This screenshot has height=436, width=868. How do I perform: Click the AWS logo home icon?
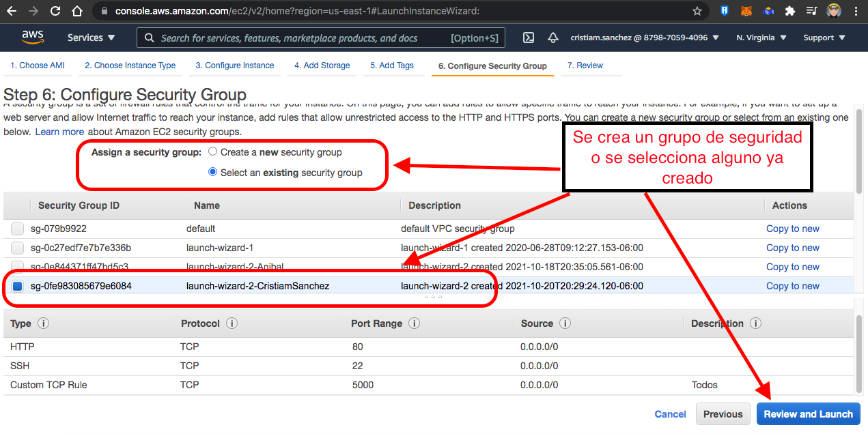tap(32, 38)
